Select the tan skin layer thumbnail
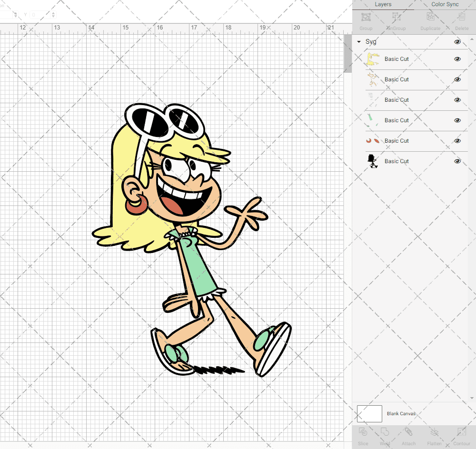This screenshot has height=449, width=476. point(373,79)
